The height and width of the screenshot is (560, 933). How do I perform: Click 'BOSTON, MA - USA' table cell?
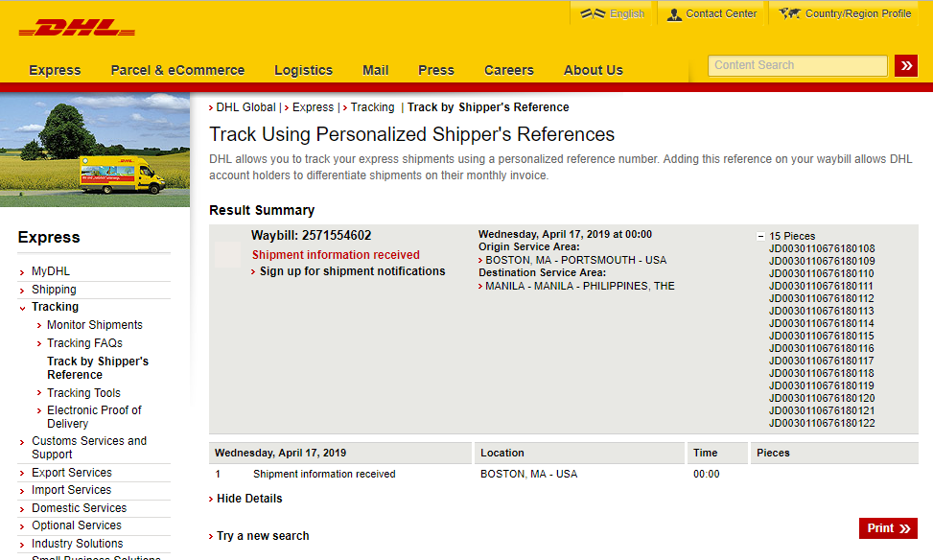click(529, 475)
